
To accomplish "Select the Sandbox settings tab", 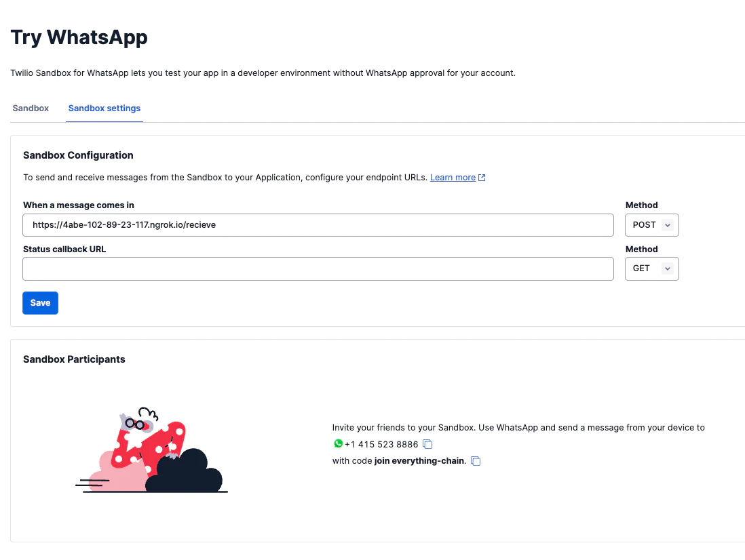I will 104,108.
